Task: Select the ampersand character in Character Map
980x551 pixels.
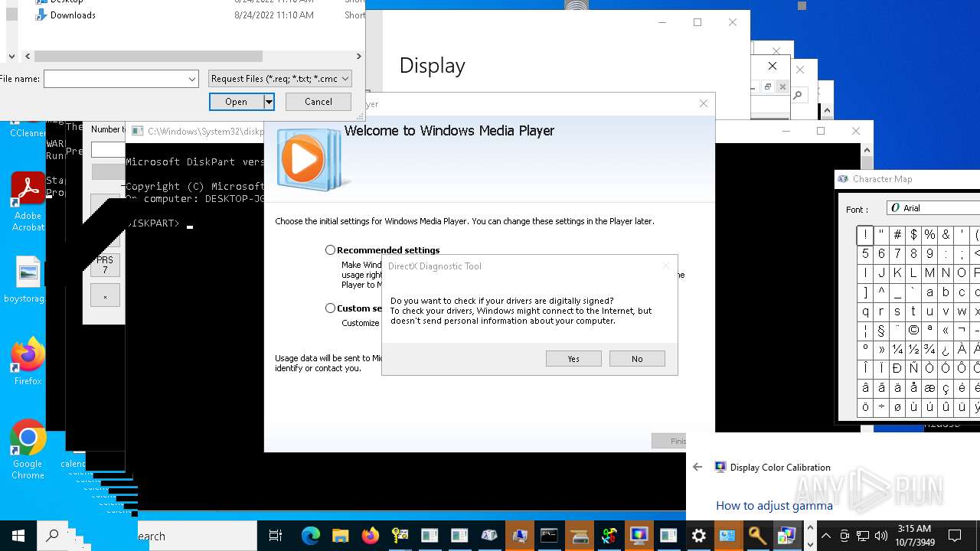Action: [x=946, y=235]
